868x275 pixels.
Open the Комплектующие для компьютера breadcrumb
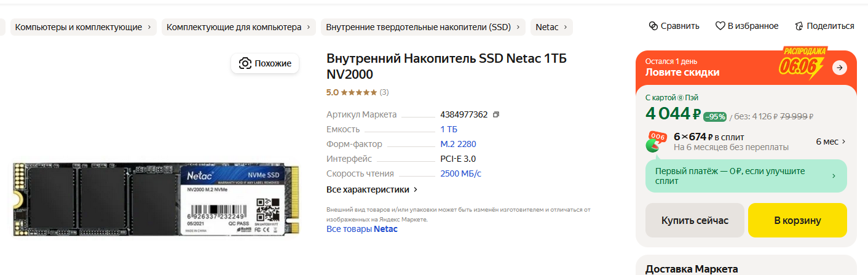(239, 27)
